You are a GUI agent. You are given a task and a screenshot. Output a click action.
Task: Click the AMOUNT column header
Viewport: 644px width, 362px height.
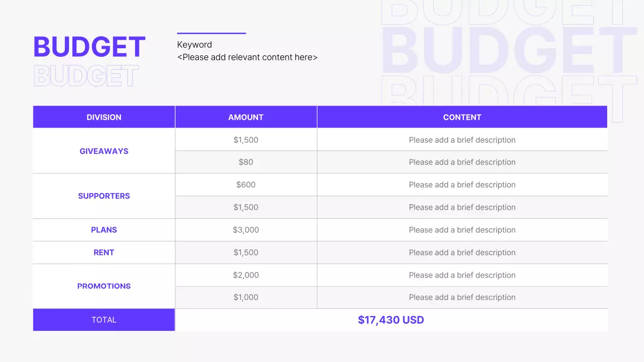246,117
